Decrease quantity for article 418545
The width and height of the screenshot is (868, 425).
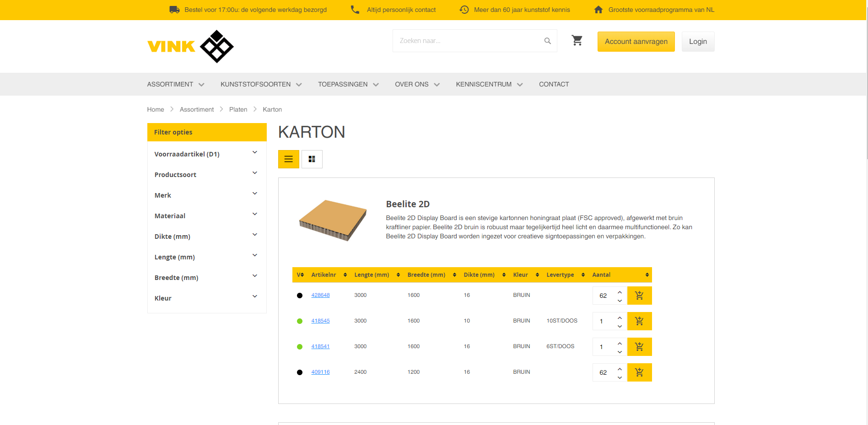pyautogui.click(x=620, y=326)
